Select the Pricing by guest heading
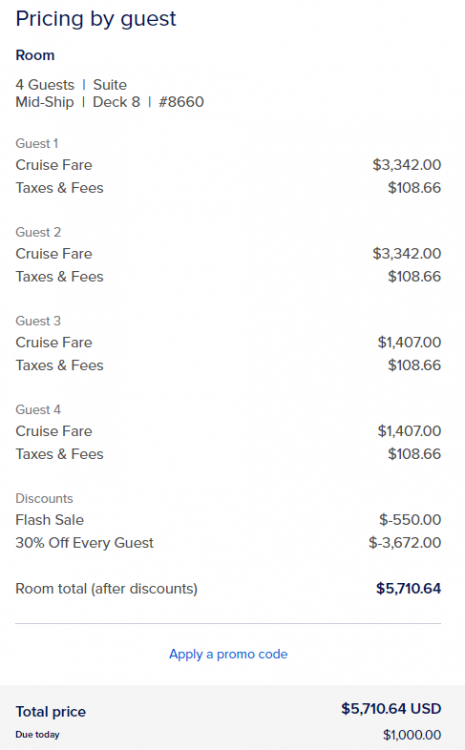 [96, 19]
